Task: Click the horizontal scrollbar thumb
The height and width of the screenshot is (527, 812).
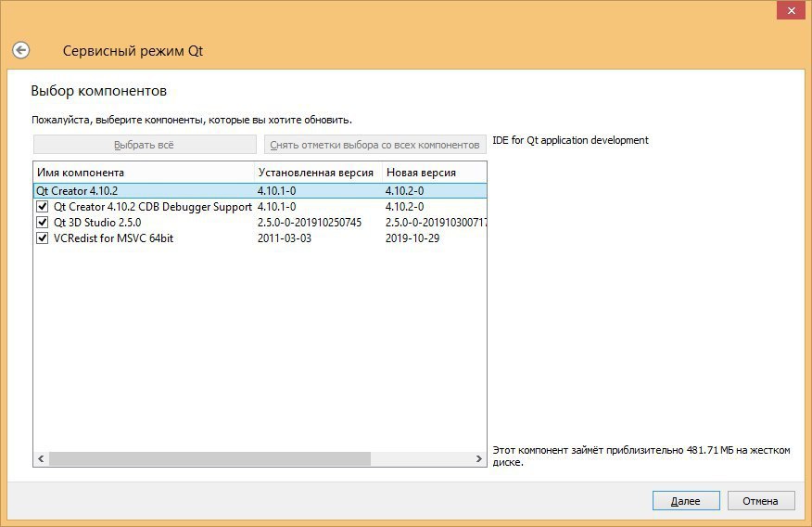Action: point(209,458)
